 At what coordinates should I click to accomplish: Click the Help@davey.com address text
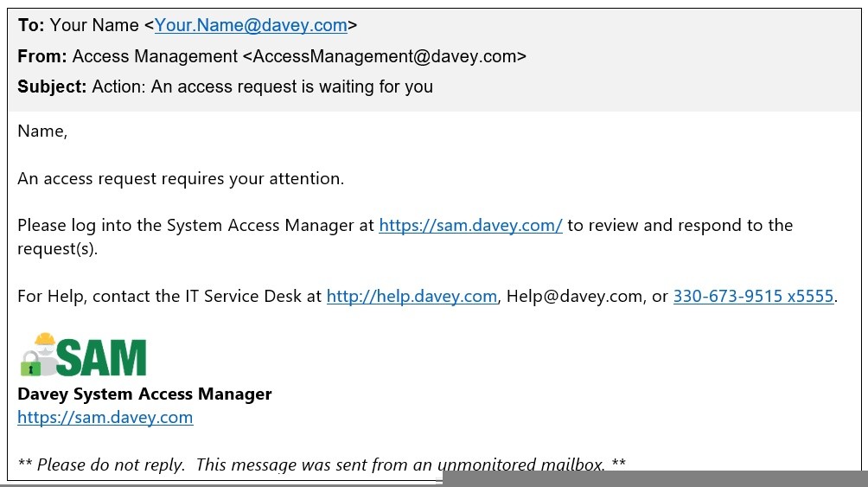point(574,297)
